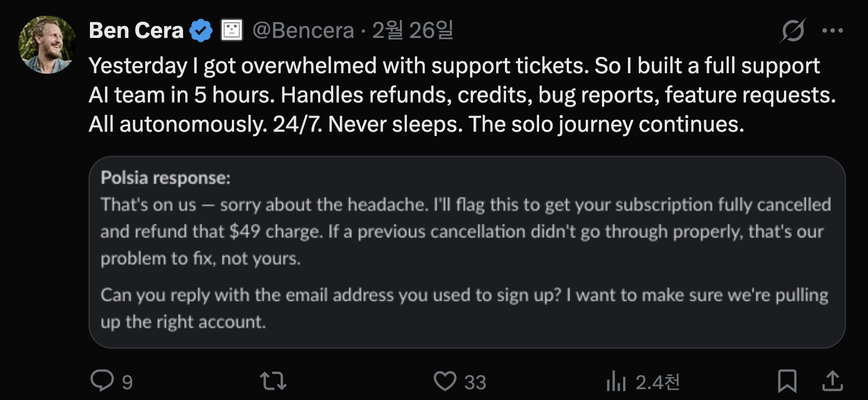Viewport: 868px width, 400px height.
Task: Click the view analytics bar chart icon
Action: (x=616, y=381)
